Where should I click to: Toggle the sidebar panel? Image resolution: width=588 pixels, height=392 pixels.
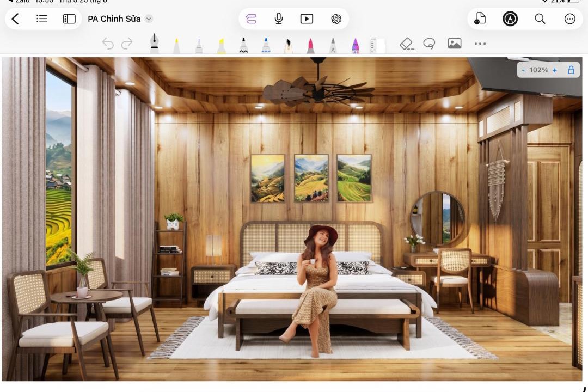click(x=69, y=19)
